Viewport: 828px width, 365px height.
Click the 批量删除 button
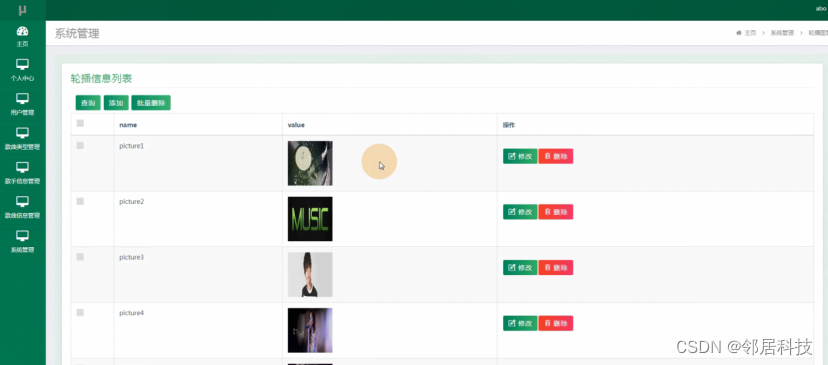pos(151,103)
